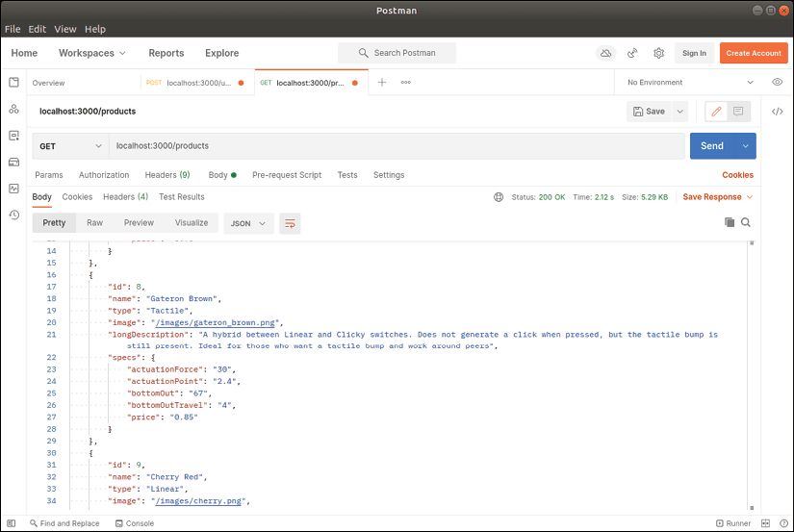Click the network globe icon near Status
The image size is (794, 532).
point(499,197)
